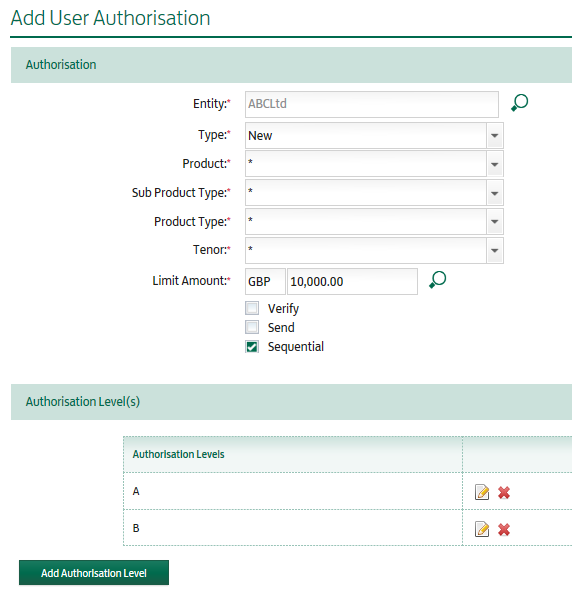The width and height of the screenshot is (572, 594).
Task: Click Add Authorisation Level button
Action: pyautogui.click(x=94, y=573)
